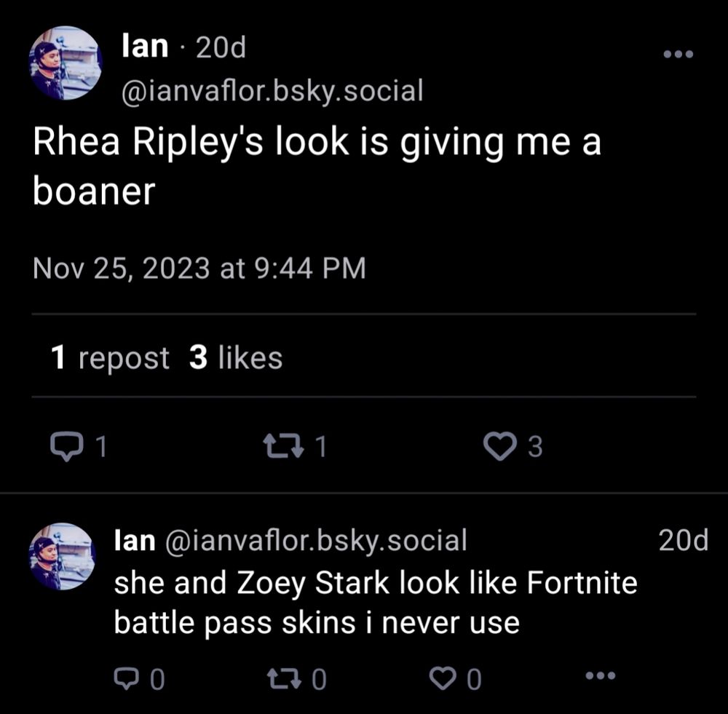Select the Fortnite battle pass reply text

pyautogui.click(x=375, y=603)
